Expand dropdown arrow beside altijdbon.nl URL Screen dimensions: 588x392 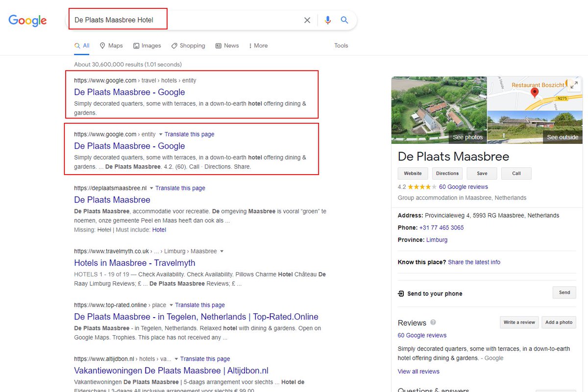coord(176,359)
